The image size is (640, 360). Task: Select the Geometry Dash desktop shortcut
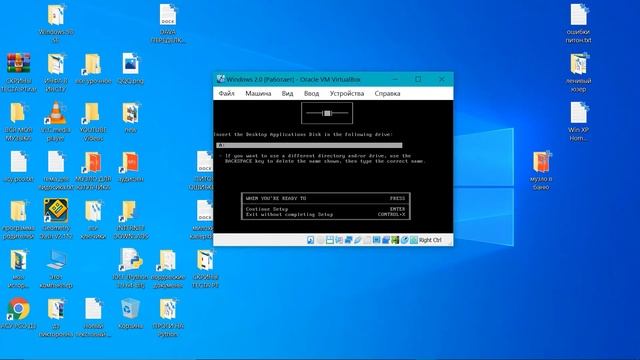click(56, 211)
